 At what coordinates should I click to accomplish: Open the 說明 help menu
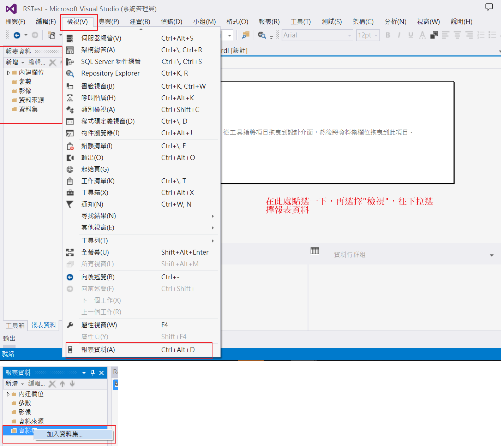coord(462,22)
